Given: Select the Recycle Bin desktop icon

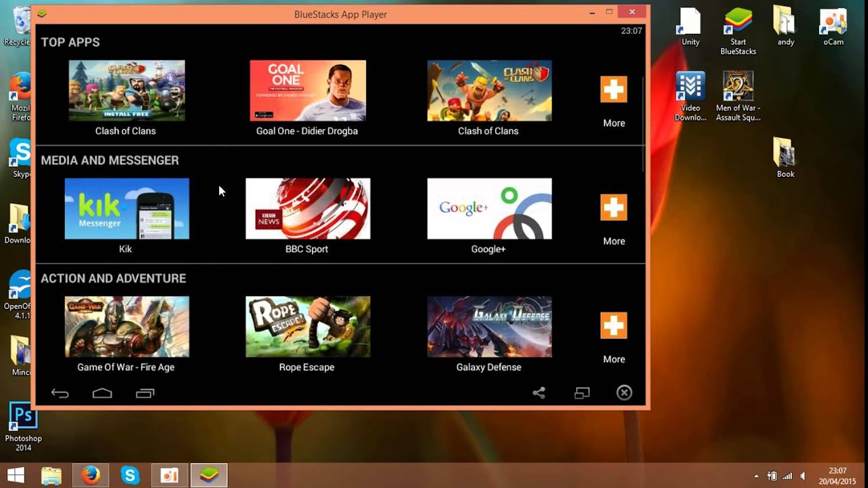Looking at the screenshot, I should pos(16,27).
